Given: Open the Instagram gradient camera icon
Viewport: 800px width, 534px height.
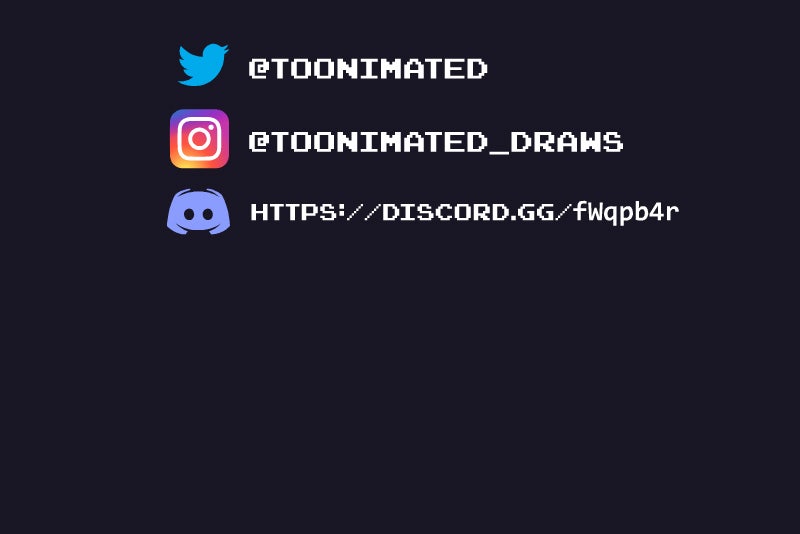Looking at the screenshot, I should click(199, 139).
